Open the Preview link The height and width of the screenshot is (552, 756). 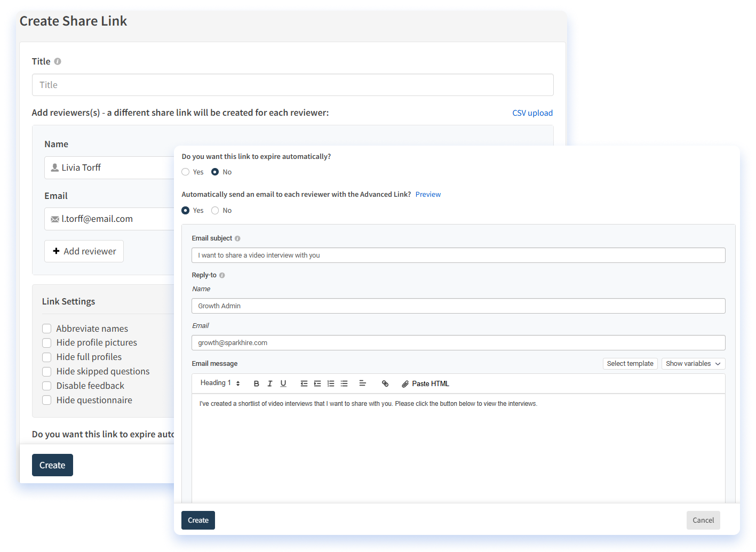(x=428, y=195)
